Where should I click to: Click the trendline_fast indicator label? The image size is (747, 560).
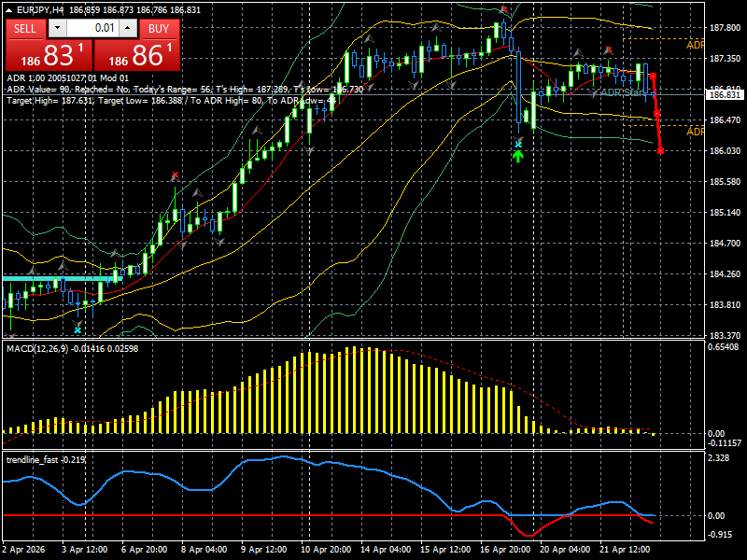pos(46,459)
